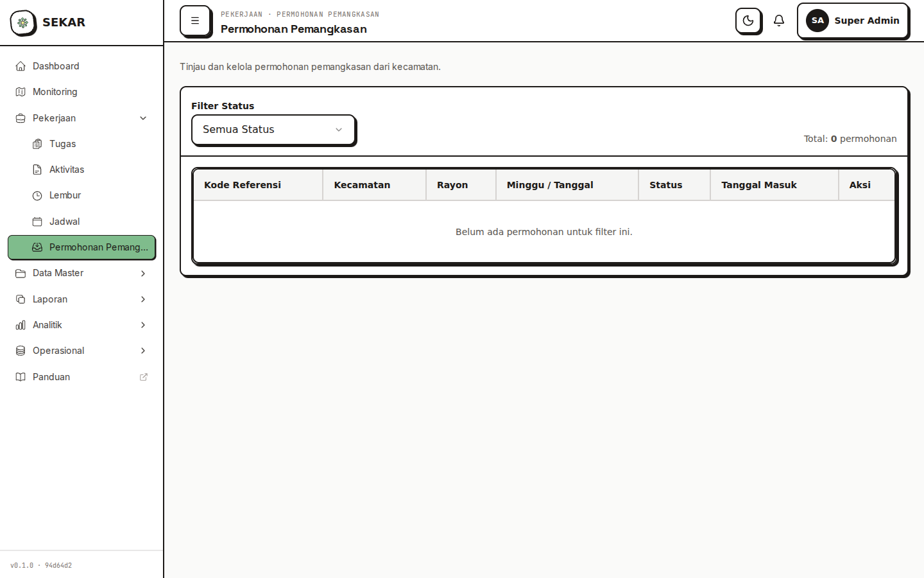The width and height of the screenshot is (924, 578).
Task: Expand the Data Master chevron
Action: tap(143, 273)
